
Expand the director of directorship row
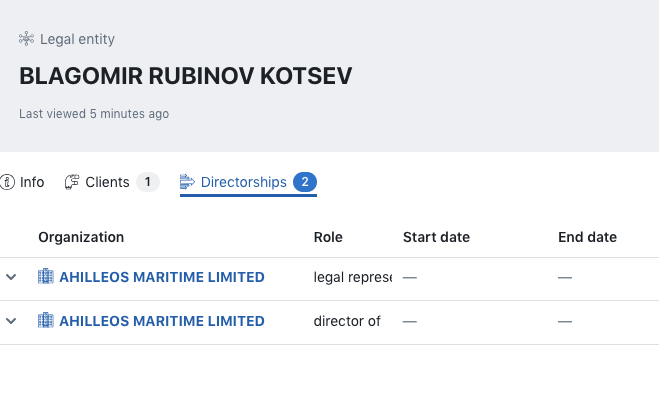point(12,321)
